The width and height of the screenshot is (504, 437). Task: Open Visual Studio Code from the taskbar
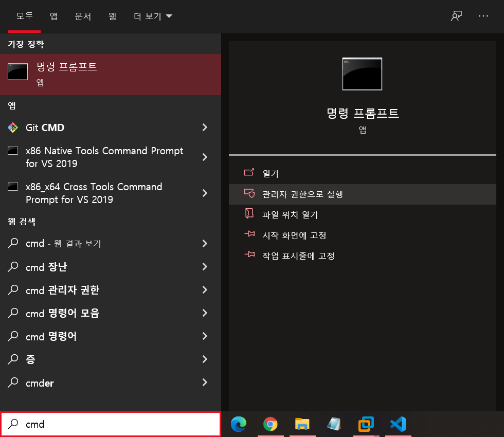tap(398, 424)
